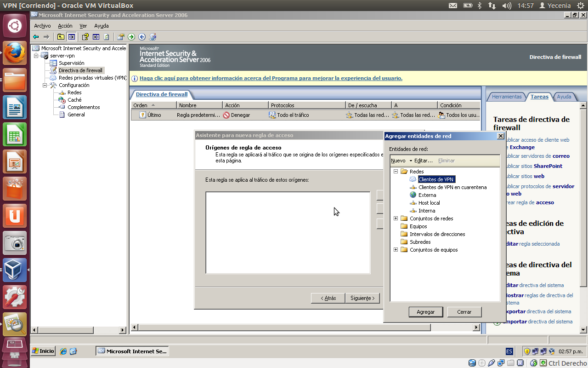
Task: Click the blue left-arrow toolbar icon
Action: [142, 37]
